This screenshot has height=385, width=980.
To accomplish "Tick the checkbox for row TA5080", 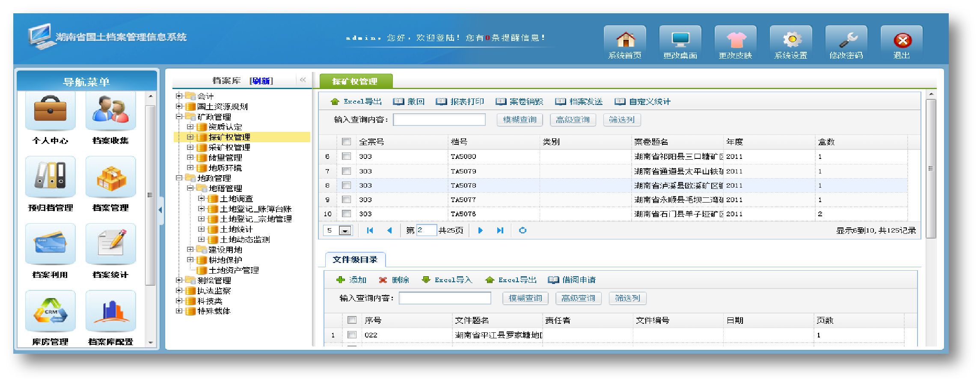I will point(346,156).
